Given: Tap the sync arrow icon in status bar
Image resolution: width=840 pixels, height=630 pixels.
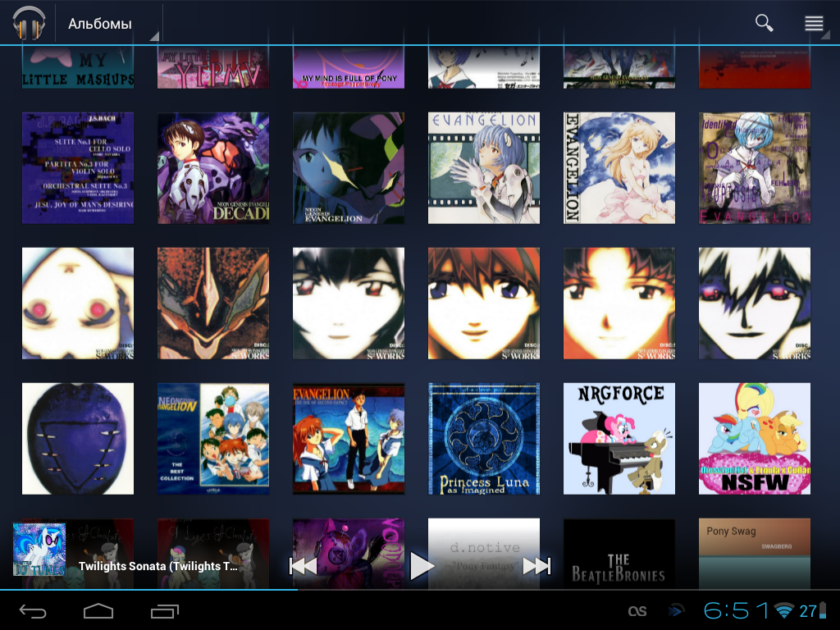Looking at the screenshot, I should (x=677, y=610).
